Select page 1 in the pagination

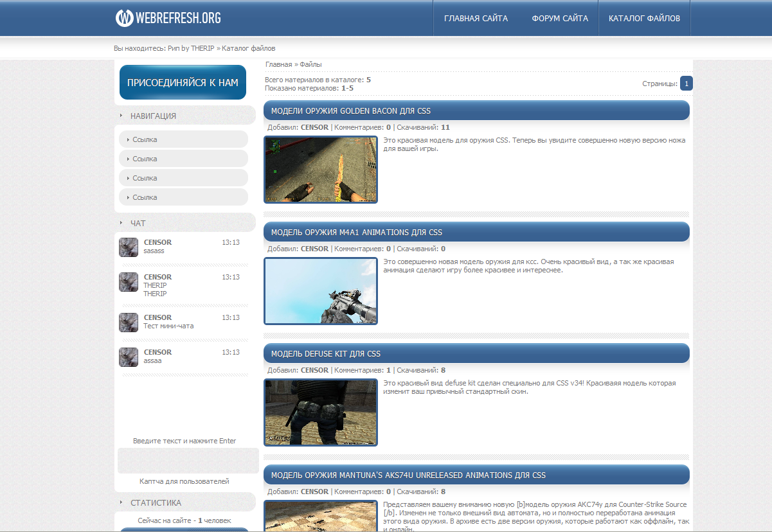[x=687, y=84]
